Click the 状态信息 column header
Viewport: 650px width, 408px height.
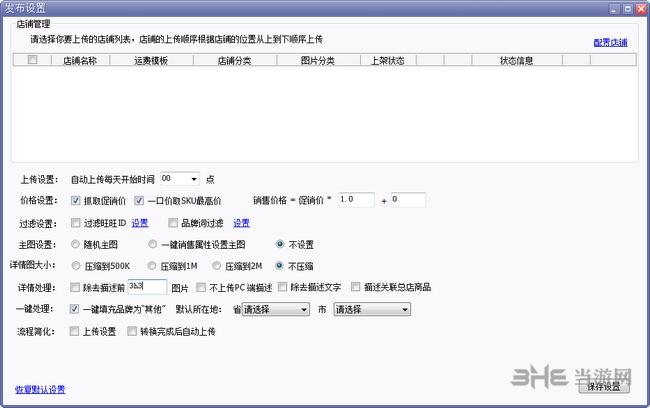tap(517, 61)
